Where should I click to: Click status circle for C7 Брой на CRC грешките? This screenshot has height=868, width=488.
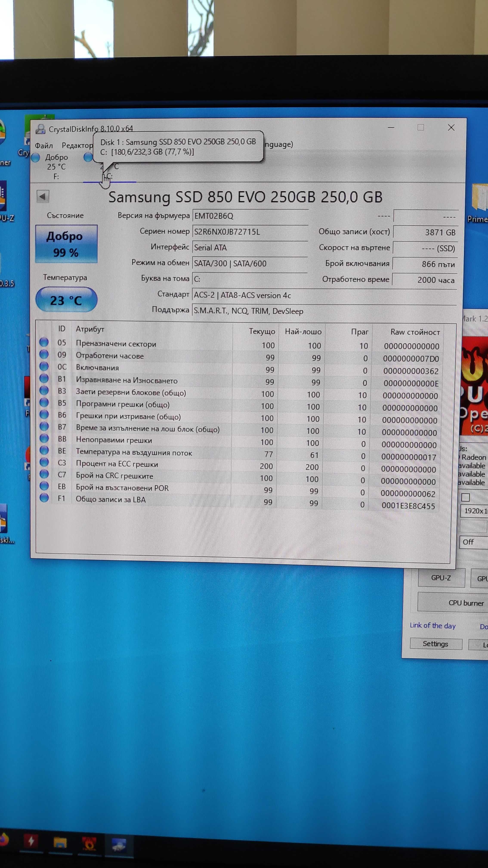click(44, 474)
